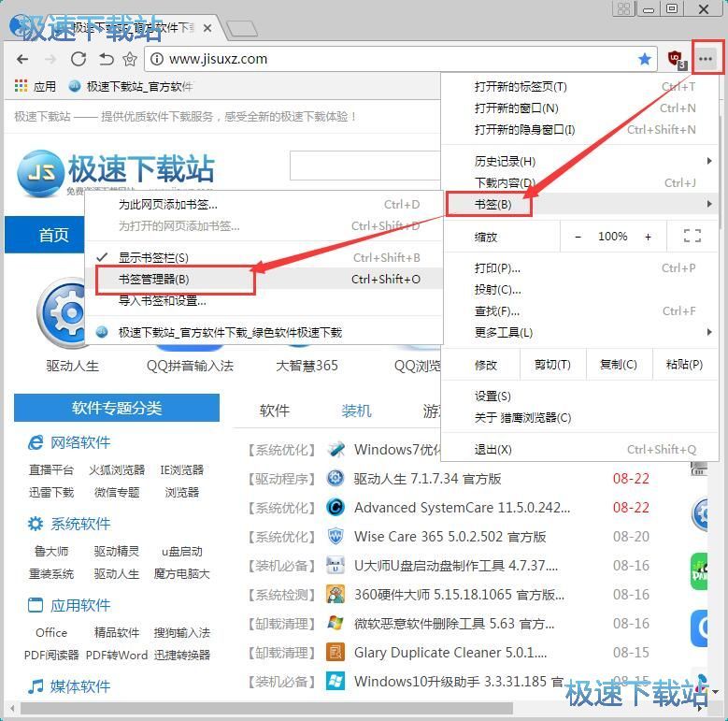Click the Glary Duplicate Cleaner icon

tap(335, 652)
